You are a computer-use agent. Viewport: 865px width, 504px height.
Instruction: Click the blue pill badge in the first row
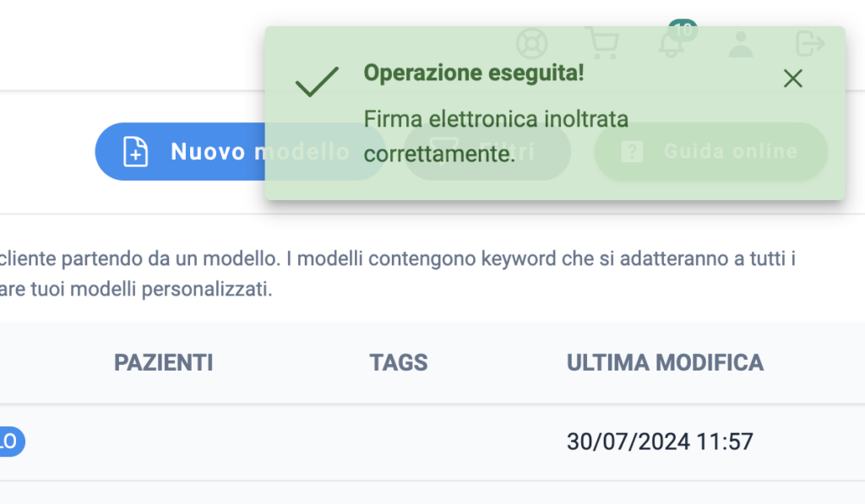click(11, 442)
